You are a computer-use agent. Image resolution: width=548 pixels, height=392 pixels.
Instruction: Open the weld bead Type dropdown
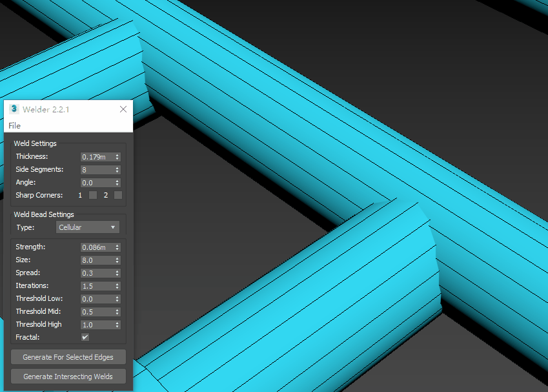pos(88,227)
